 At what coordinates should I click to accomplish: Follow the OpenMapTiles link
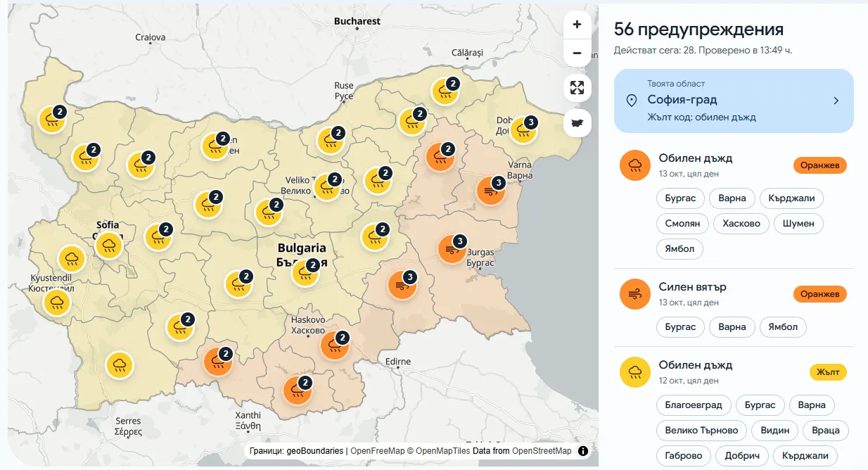(443, 451)
